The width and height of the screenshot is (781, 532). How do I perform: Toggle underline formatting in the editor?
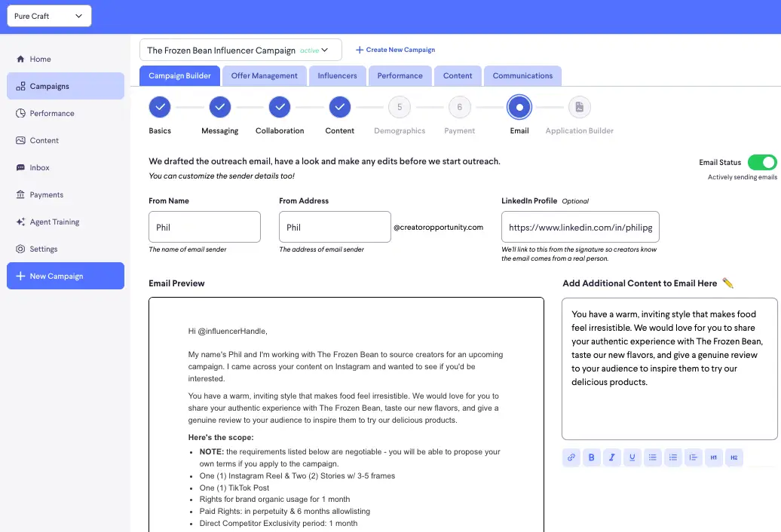[632, 457]
